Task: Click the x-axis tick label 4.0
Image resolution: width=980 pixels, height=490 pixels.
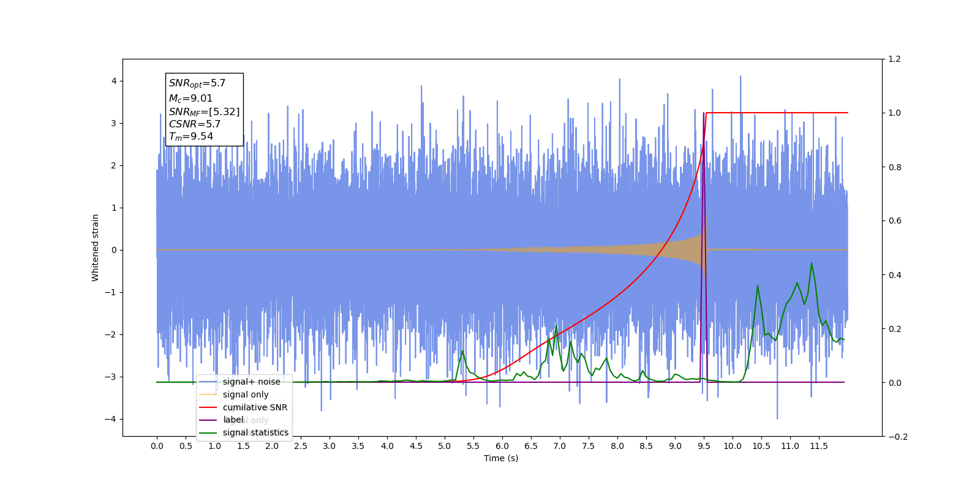Action: click(387, 446)
